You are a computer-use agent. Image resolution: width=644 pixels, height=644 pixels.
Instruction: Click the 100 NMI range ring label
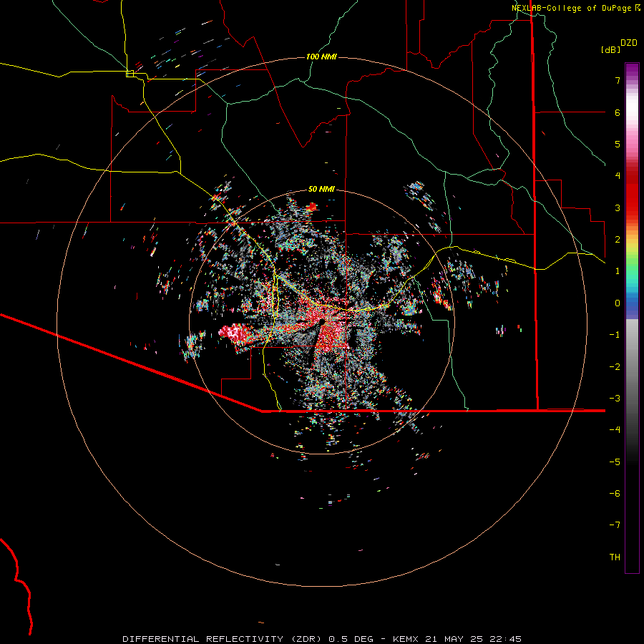321,57
